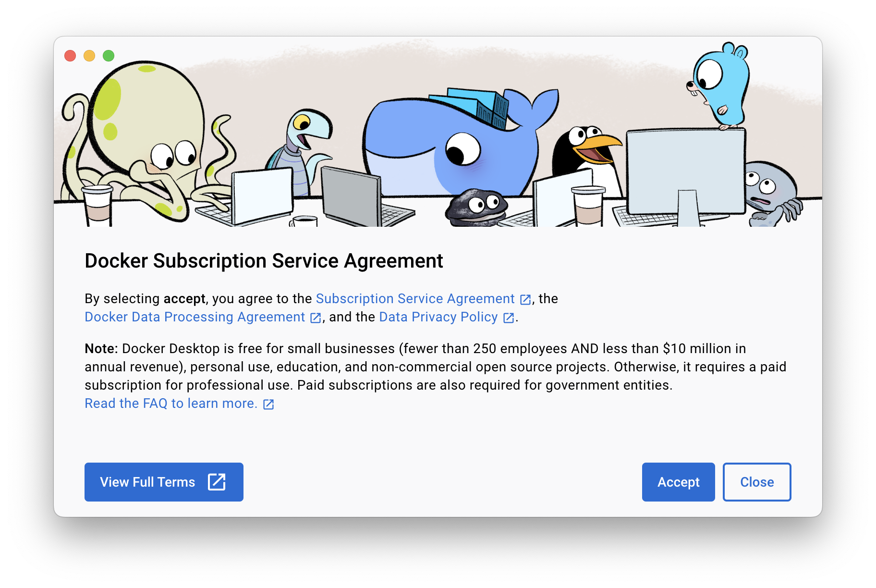
Task: Click the external-link icon in View Full Terms
Action: (217, 482)
